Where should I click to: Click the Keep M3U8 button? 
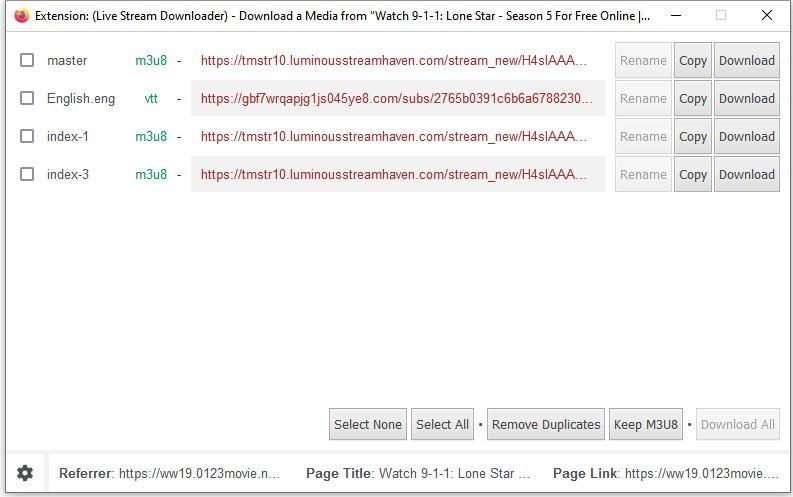click(645, 424)
